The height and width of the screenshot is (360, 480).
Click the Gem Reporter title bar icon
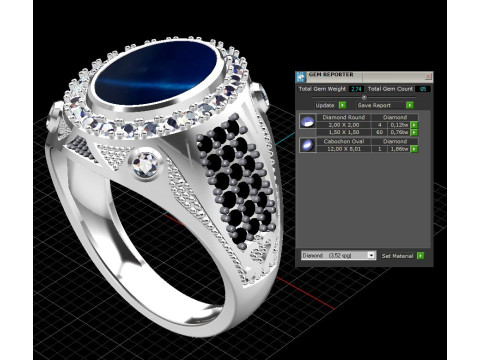click(301, 76)
